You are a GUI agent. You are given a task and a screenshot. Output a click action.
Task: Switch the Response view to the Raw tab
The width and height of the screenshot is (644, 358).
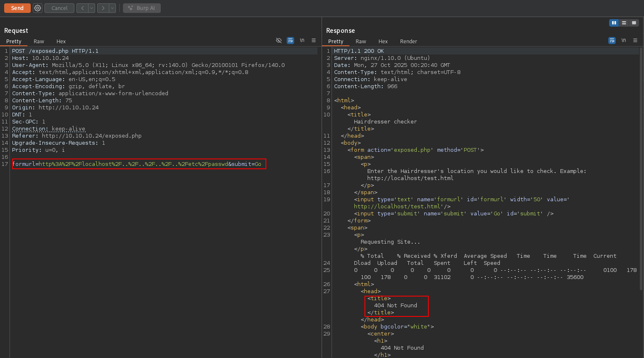[361, 41]
